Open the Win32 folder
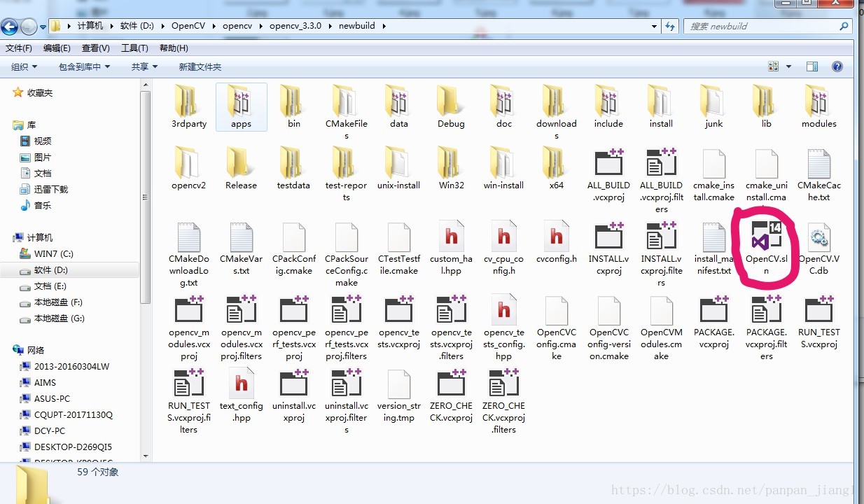This screenshot has height=504, width=864. click(452, 169)
